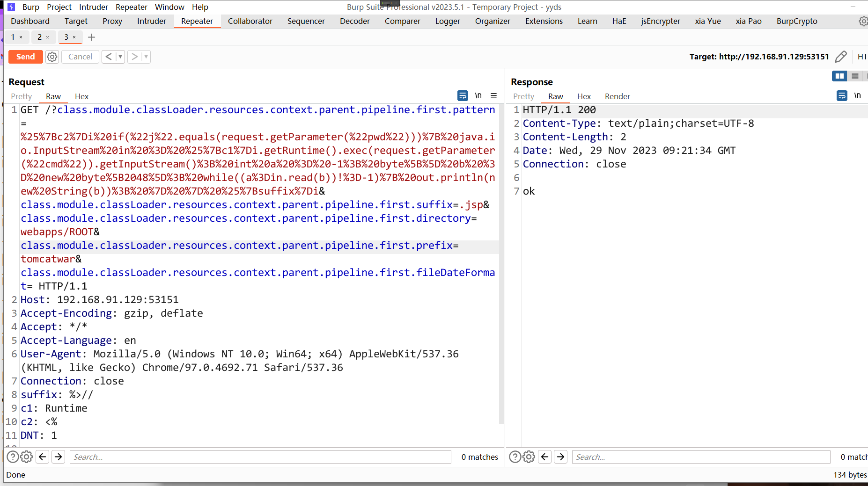
Task: Toggle non-printable characters in Response
Action: [x=857, y=95]
